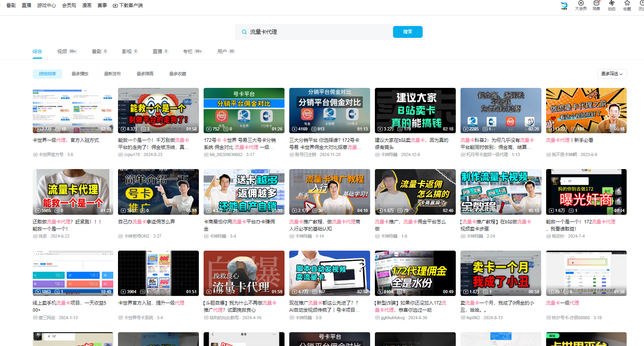Open thumbnail 172代理佣金全是水份

click(x=415, y=273)
